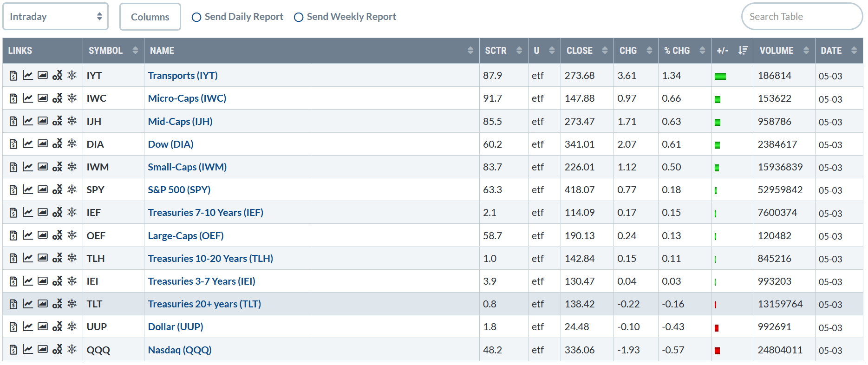Click IWC SCTR value 91.7
Screen dimensions: 868x365
492,98
